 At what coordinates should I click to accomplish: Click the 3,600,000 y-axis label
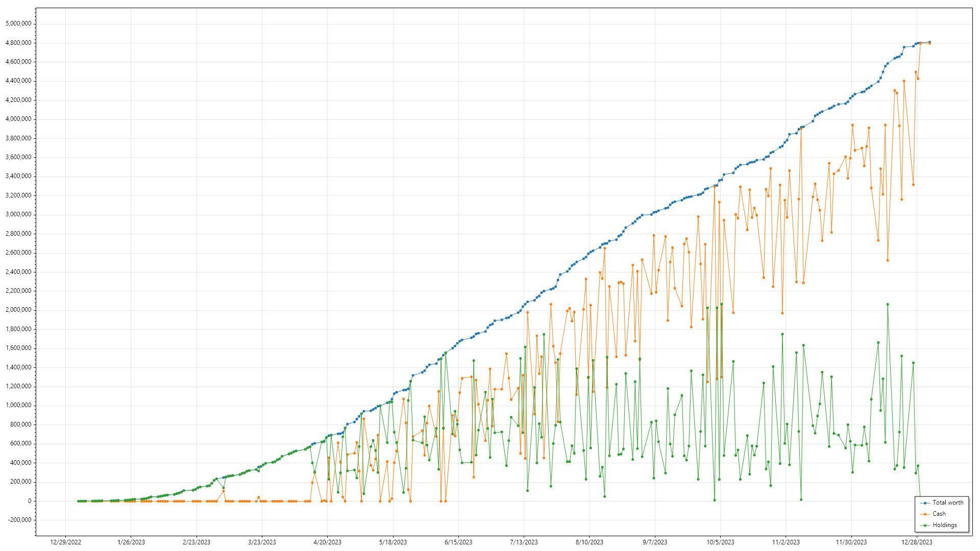(x=18, y=157)
